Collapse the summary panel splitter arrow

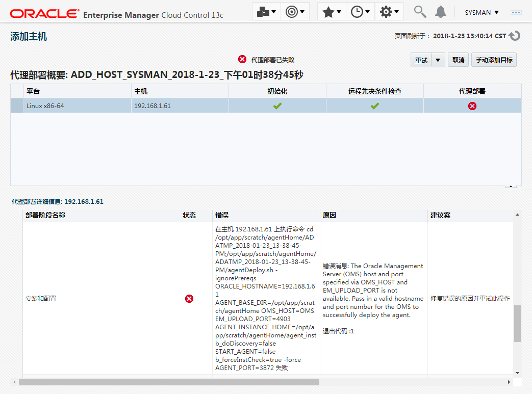click(511, 187)
